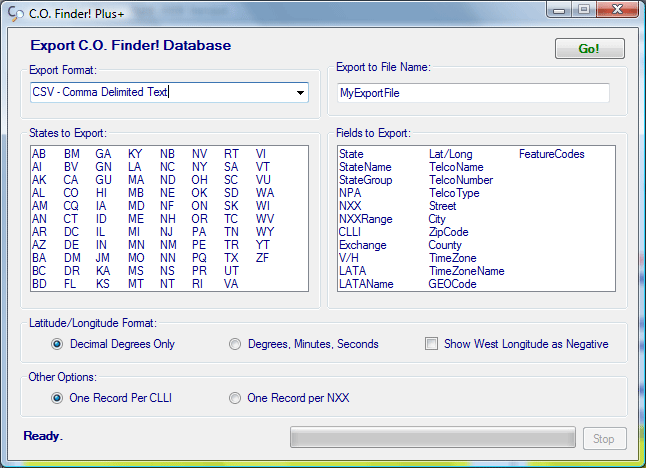This screenshot has height=468, width=646.
Task: Select state PR in States list
Action: pyautogui.click(x=199, y=271)
